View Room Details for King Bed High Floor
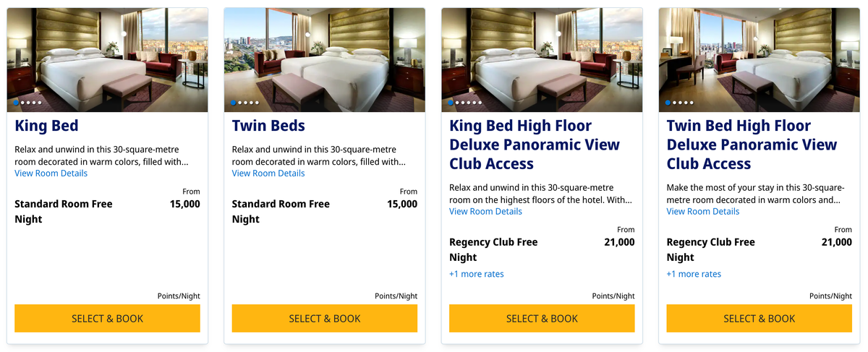The image size is (868, 352). click(485, 212)
